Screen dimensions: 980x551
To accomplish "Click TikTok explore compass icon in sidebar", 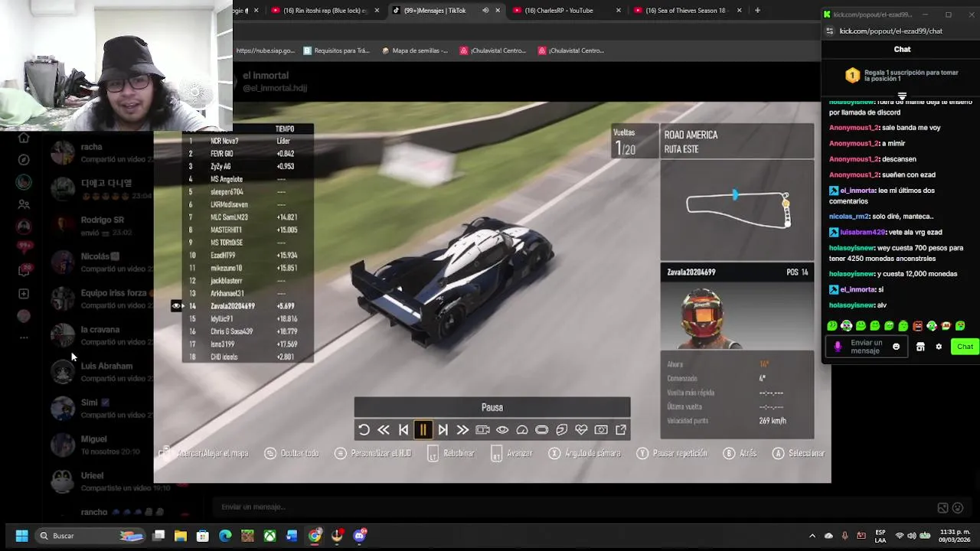I will (x=24, y=160).
